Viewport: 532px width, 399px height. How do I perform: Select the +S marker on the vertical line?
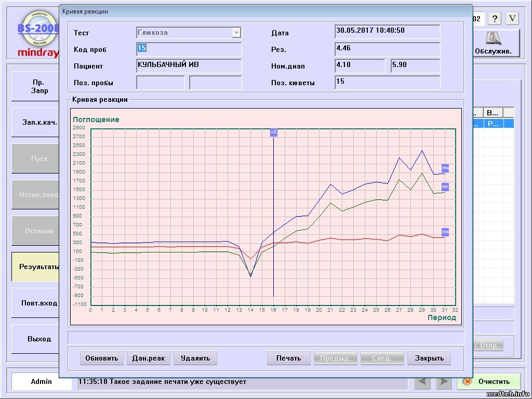pyautogui.click(x=273, y=132)
